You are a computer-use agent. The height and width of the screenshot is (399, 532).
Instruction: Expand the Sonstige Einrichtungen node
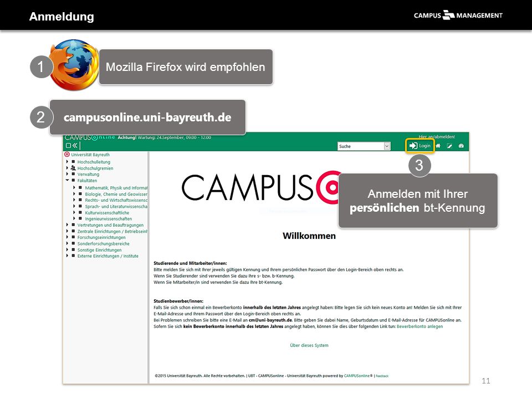(x=67, y=250)
